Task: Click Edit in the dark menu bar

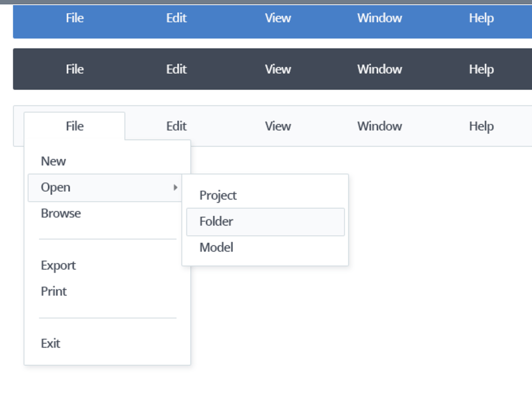Action: click(x=176, y=69)
